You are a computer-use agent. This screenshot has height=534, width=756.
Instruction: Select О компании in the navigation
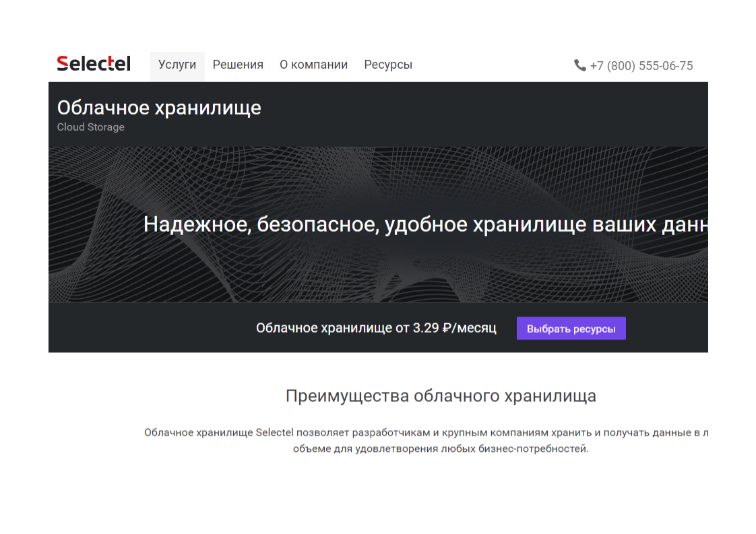(313, 64)
